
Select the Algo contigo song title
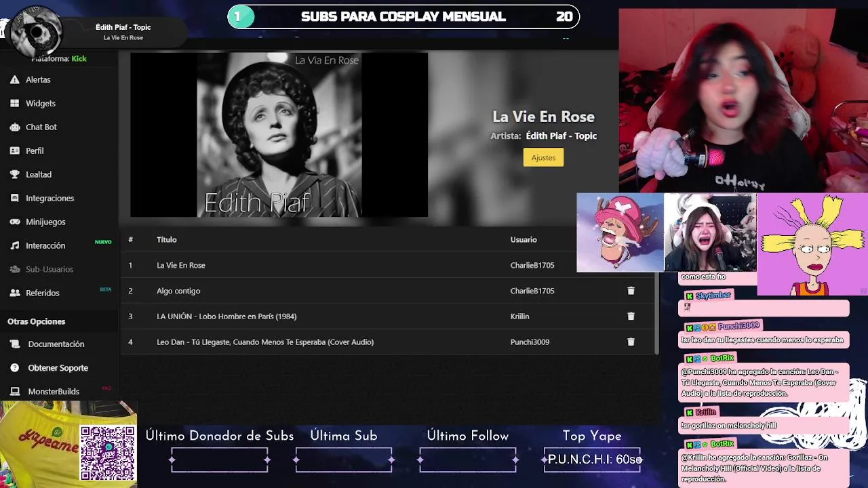[178, 291]
